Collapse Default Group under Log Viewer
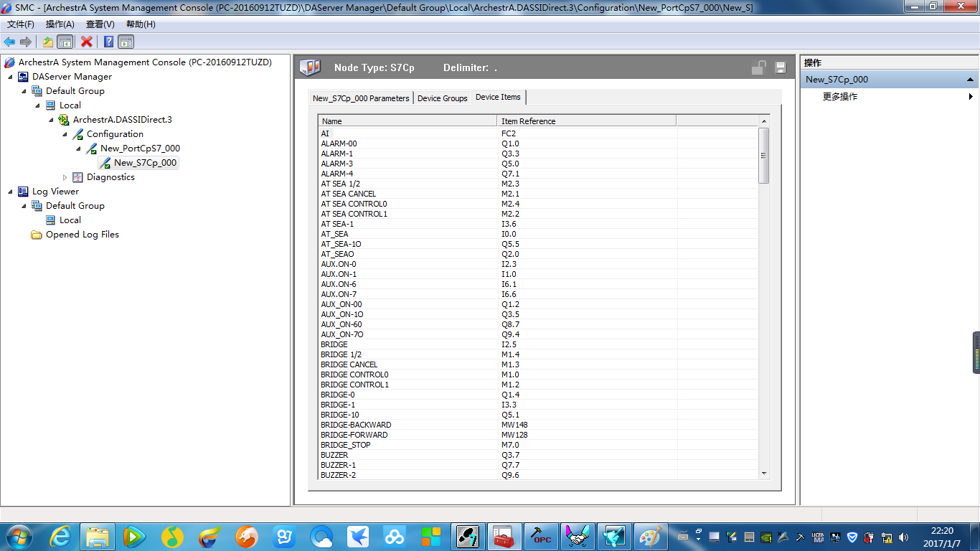This screenshot has height=551, width=980. pyautogui.click(x=24, y=206)
